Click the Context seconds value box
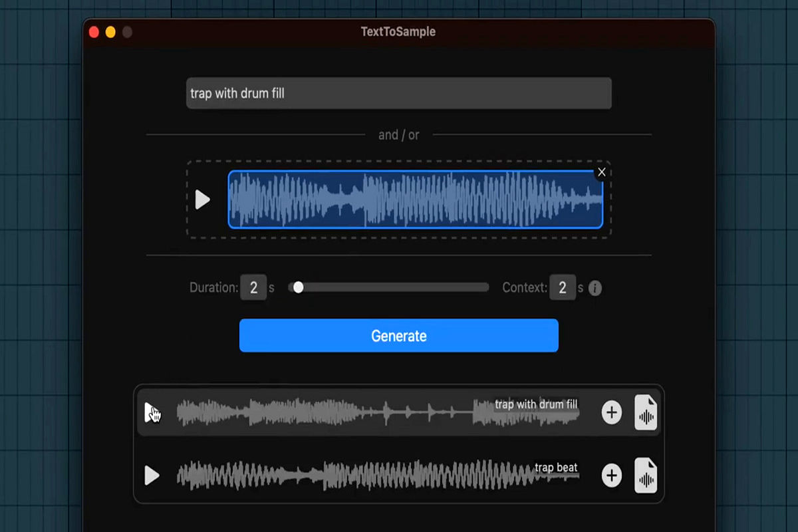The width and height of the screenshot is (798, 532). click(562, 288)
